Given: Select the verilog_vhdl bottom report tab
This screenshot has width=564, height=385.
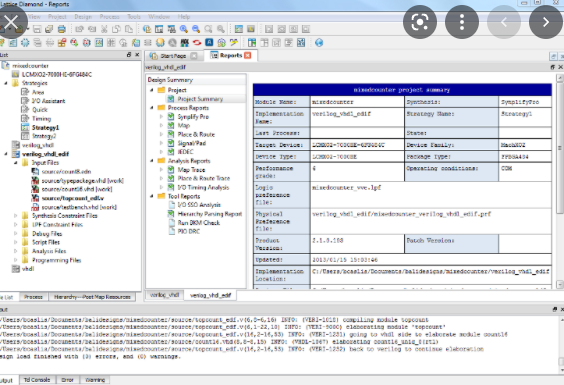Looking at the screenshot, I should [164, 295].
